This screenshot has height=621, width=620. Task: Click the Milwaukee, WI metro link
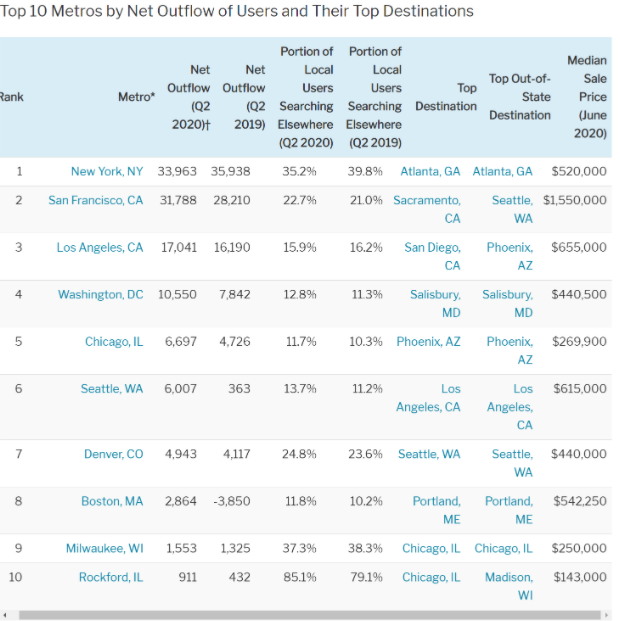pos(104,548)
